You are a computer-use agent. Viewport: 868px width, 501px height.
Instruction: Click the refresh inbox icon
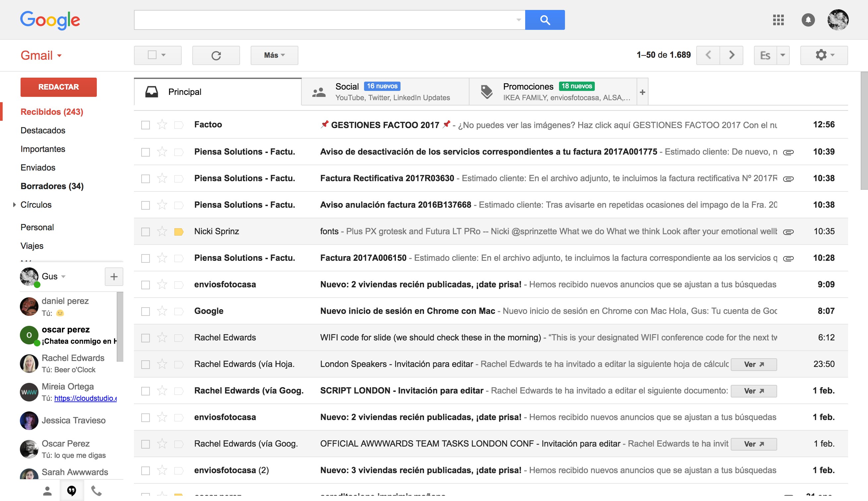click(216, 55)
